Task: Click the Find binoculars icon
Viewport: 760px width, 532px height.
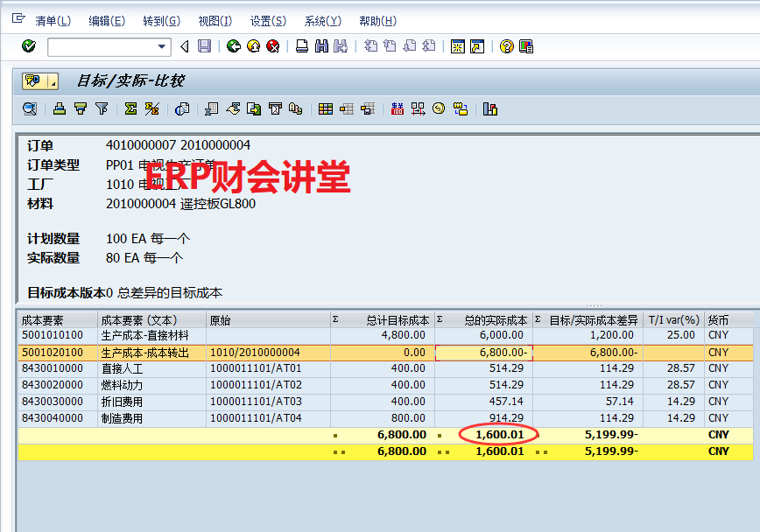Action: [x=321, y=46]
